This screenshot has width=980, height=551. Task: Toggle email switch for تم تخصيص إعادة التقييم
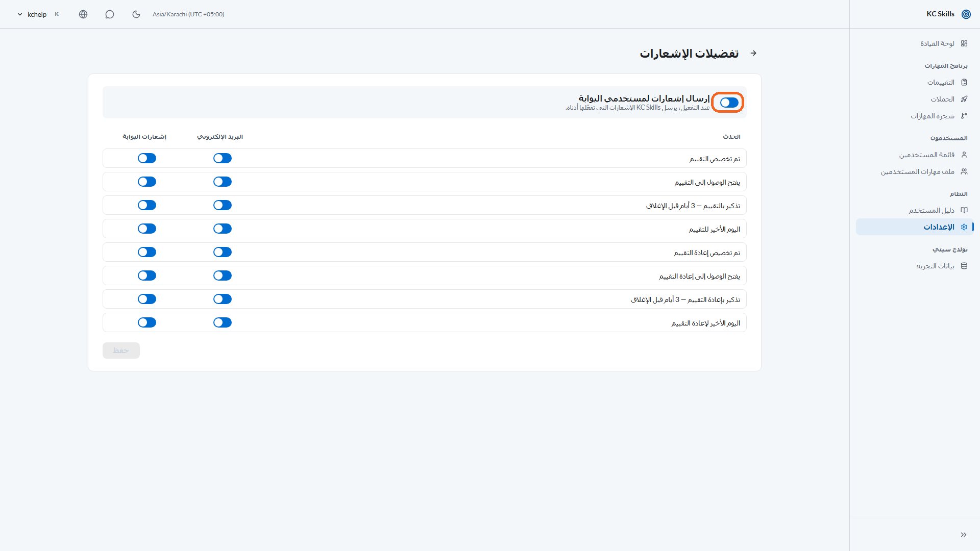[223, 252]
